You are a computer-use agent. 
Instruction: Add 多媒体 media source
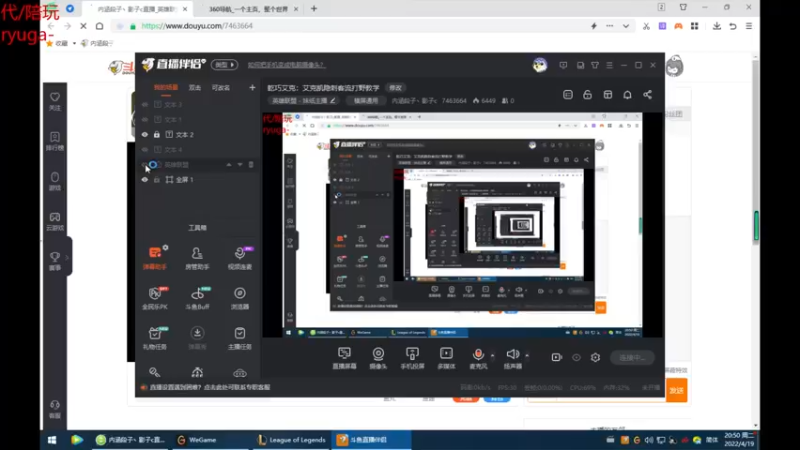(446, 358)
